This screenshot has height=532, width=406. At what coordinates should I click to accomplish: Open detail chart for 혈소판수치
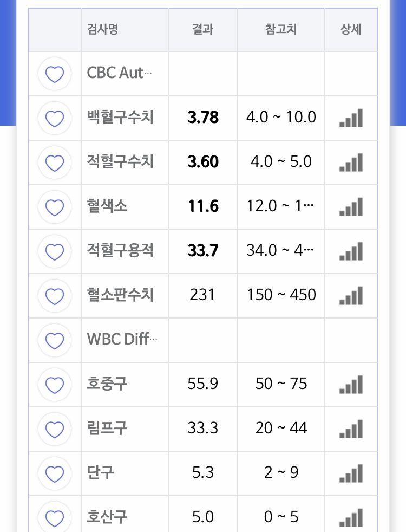pyautogui.click(x=351, y=296)
